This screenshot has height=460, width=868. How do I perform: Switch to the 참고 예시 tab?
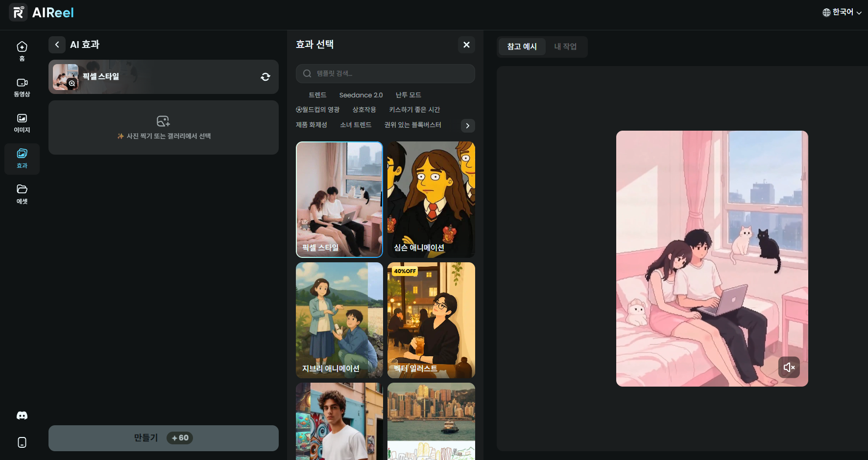click(x=522, y=46)
